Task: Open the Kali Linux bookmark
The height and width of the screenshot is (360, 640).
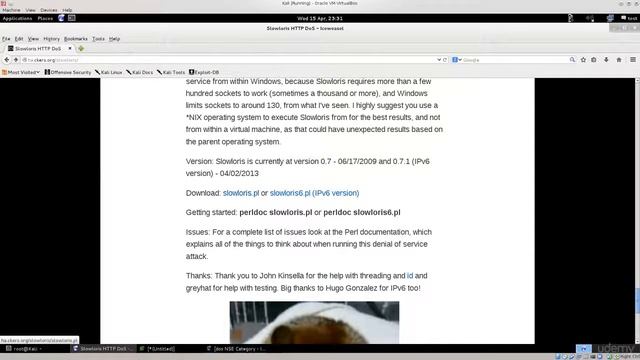Action: pyautogui.click(x=109, y=72)
